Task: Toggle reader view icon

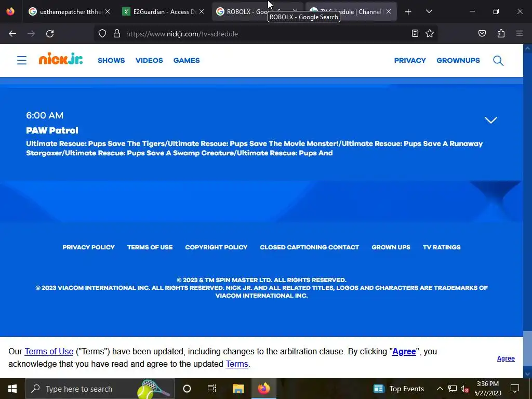Action: click(415, 33)
